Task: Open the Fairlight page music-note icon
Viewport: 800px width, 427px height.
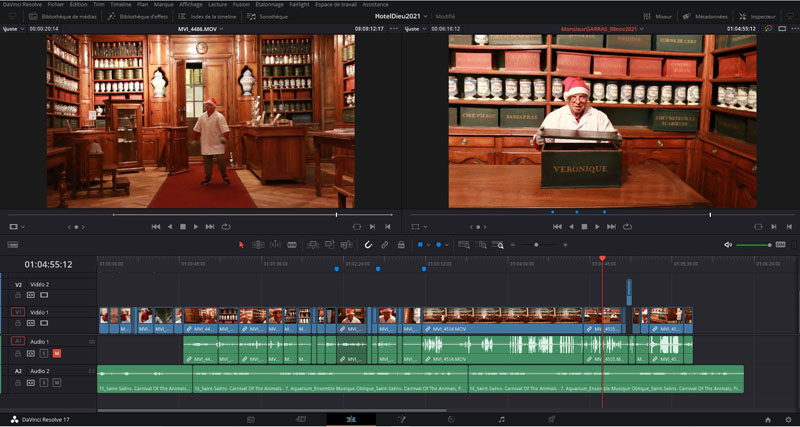Action: point(502,419)
